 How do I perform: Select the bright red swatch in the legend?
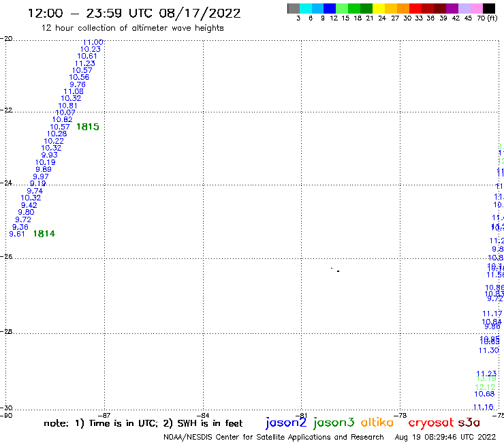pos(415,9)
